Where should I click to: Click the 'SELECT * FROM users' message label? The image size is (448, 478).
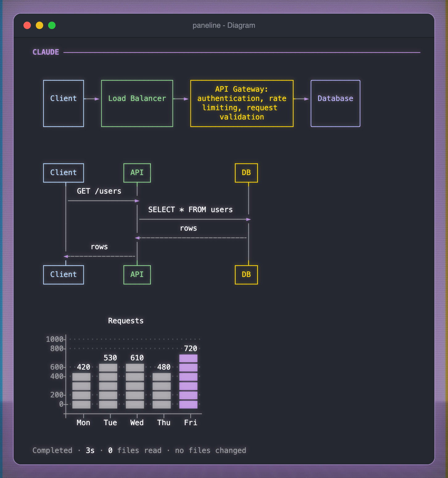190,210
